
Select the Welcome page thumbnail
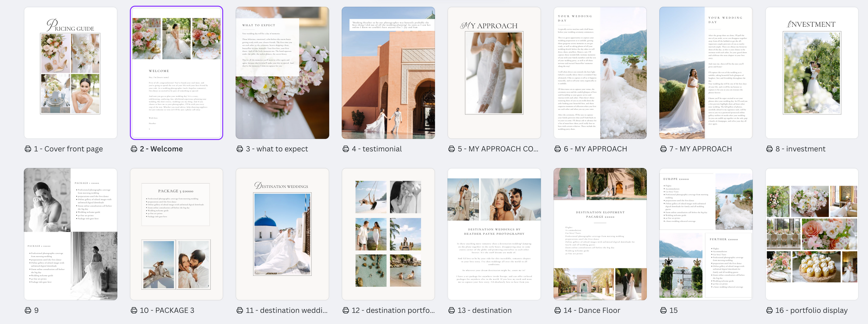click(177, 73)
